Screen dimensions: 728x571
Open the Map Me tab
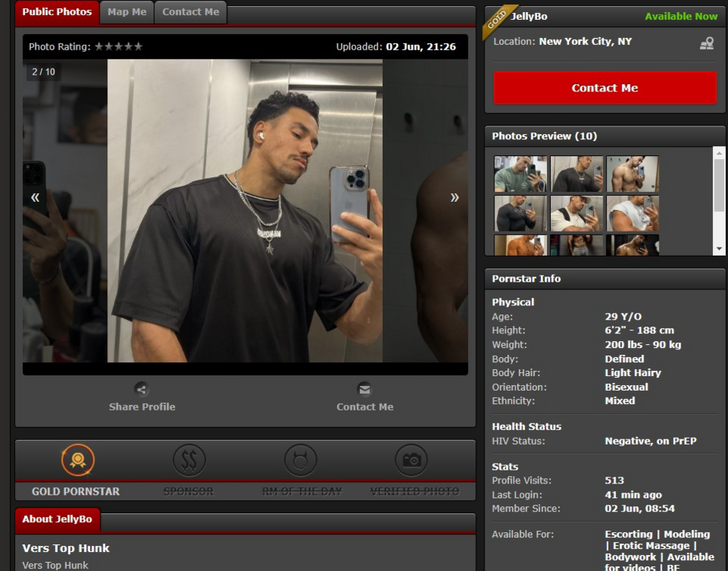127,12
